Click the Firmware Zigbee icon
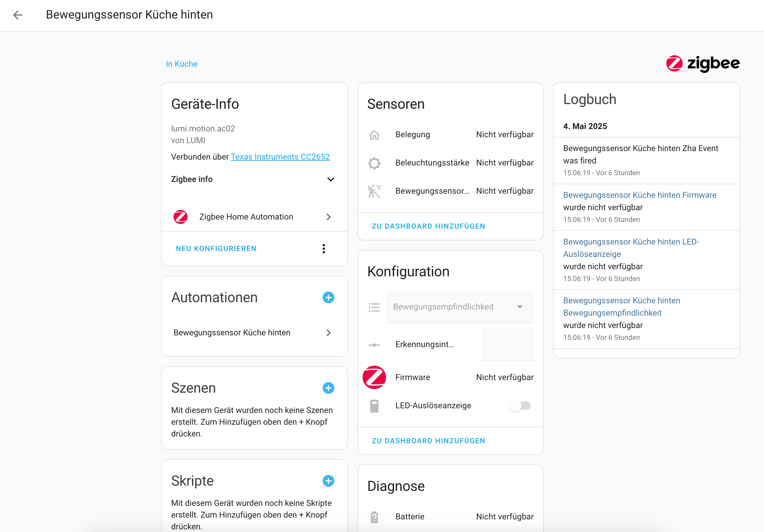Viewport: 764px width, 532px height. pyautogui.click(x=374, y=377)
